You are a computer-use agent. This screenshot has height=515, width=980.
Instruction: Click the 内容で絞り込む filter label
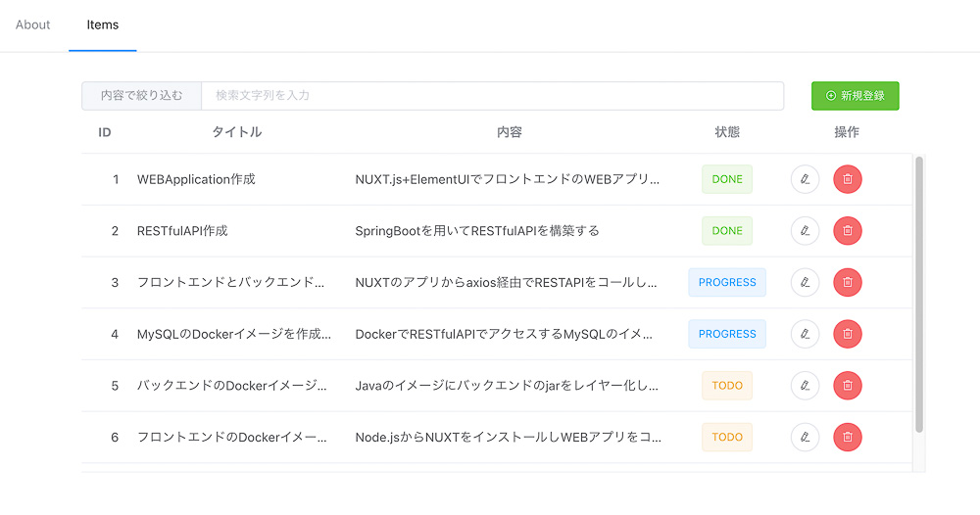tap(142, 96)
